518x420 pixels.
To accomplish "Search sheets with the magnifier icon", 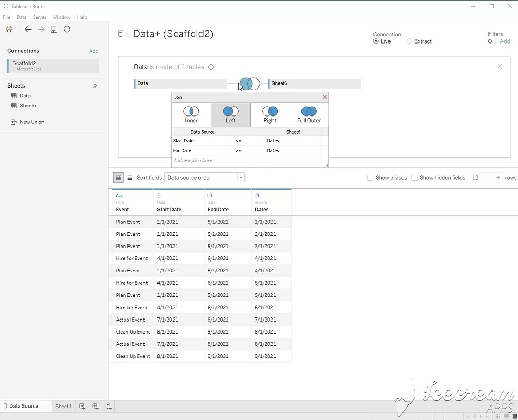I will (95, 86).
